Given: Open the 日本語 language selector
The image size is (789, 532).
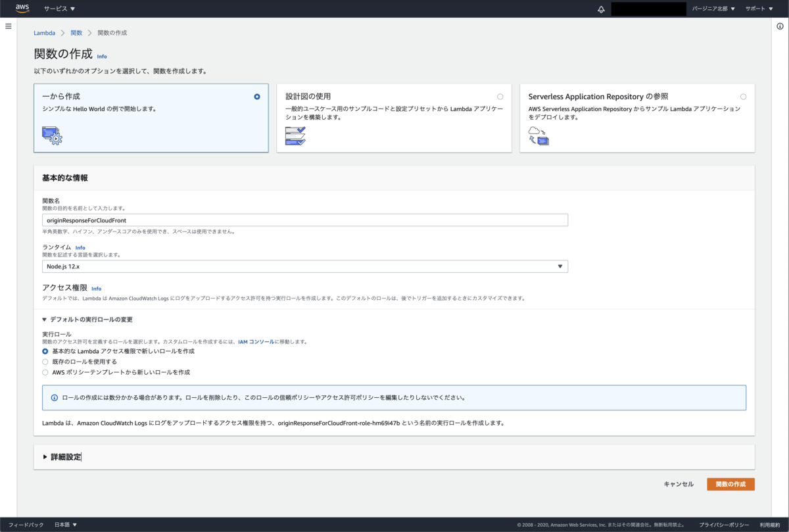Looking at the screenshot, I should click(x=66, y=525).
